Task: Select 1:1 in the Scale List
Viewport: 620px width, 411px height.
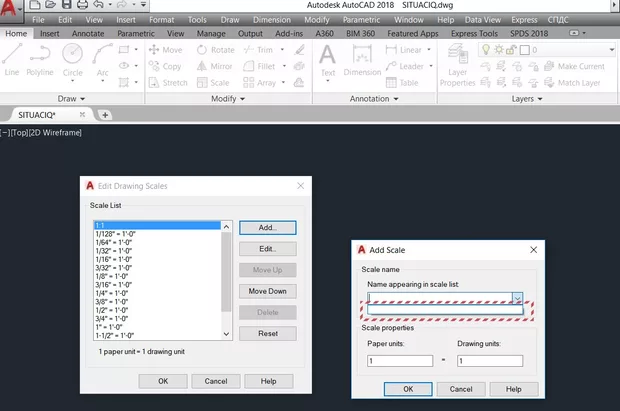Action: 157,225
